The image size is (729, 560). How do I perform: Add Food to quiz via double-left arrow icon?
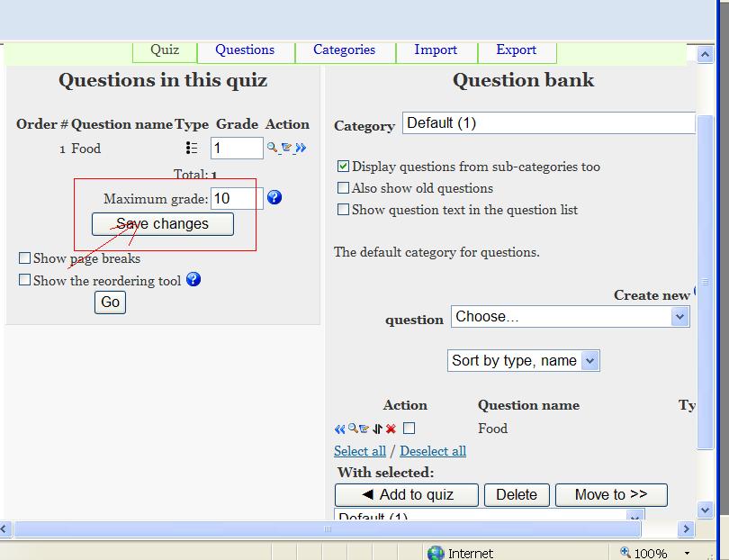339,429
